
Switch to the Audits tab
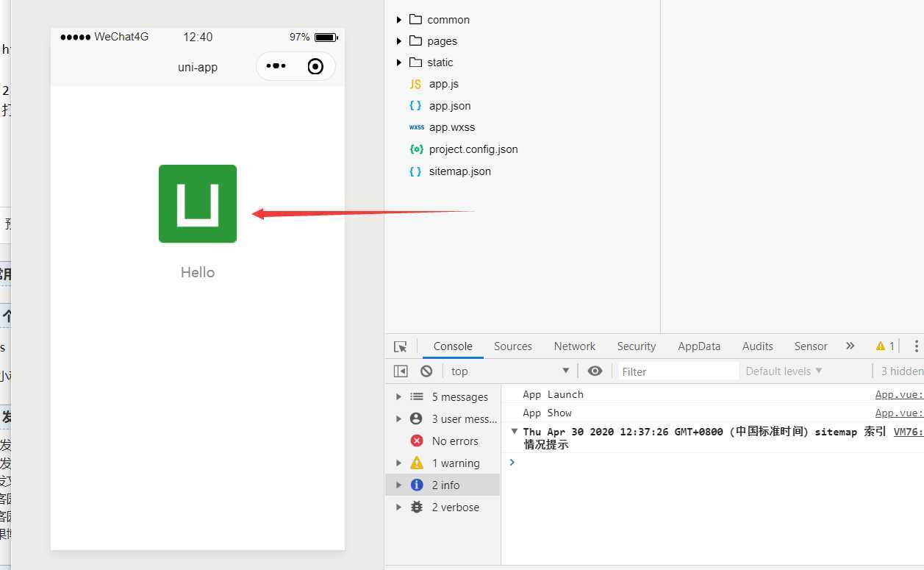coord(758,346)
